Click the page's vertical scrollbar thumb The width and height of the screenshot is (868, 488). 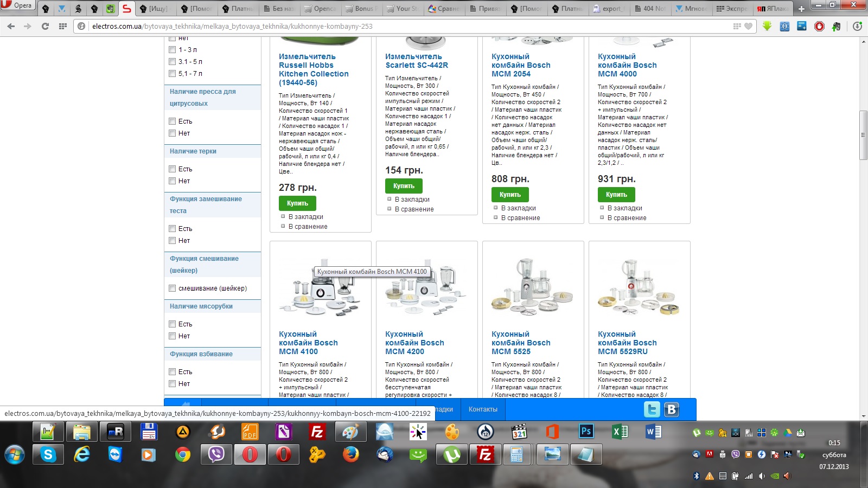[863, 135]
